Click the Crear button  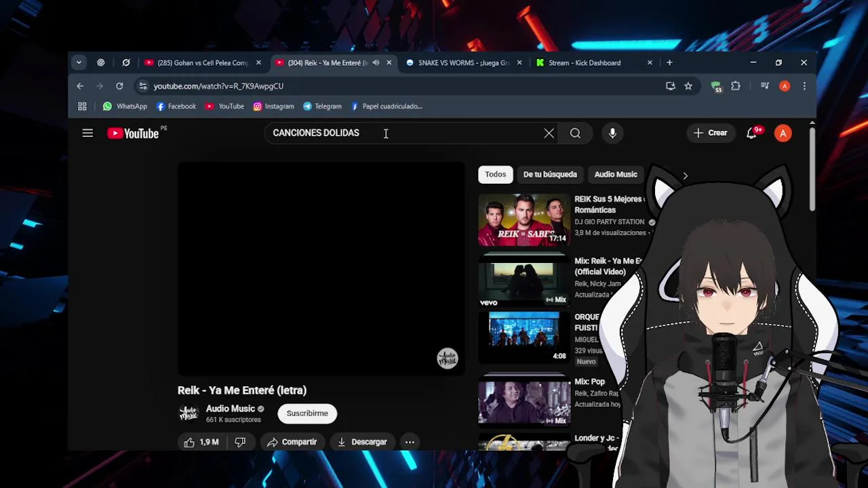click(x=710, y=133)
